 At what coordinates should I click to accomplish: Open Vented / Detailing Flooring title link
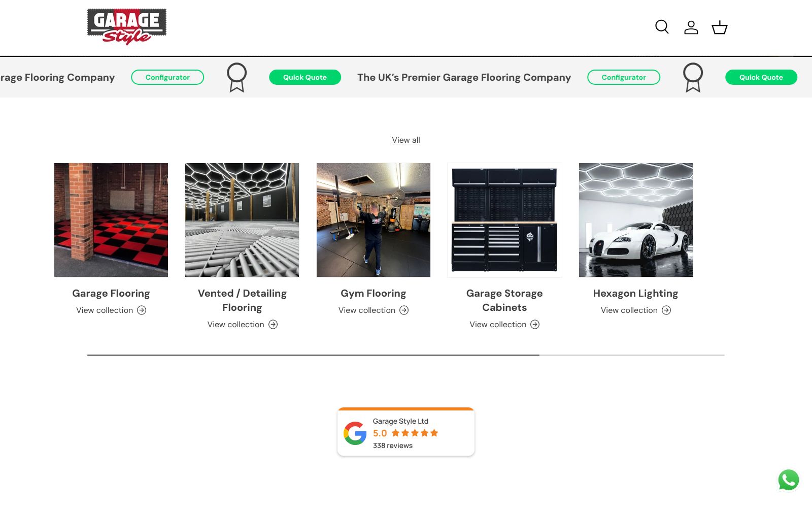point(242,300)
